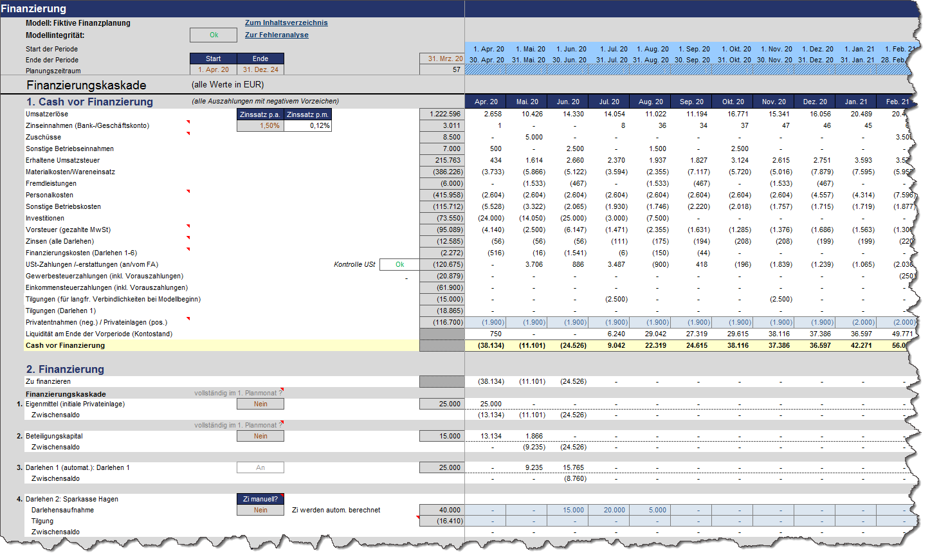Click the comment marker on Vorsteuer (gezahlte MwSt)
Screen dimensions: 930x560
188,226
